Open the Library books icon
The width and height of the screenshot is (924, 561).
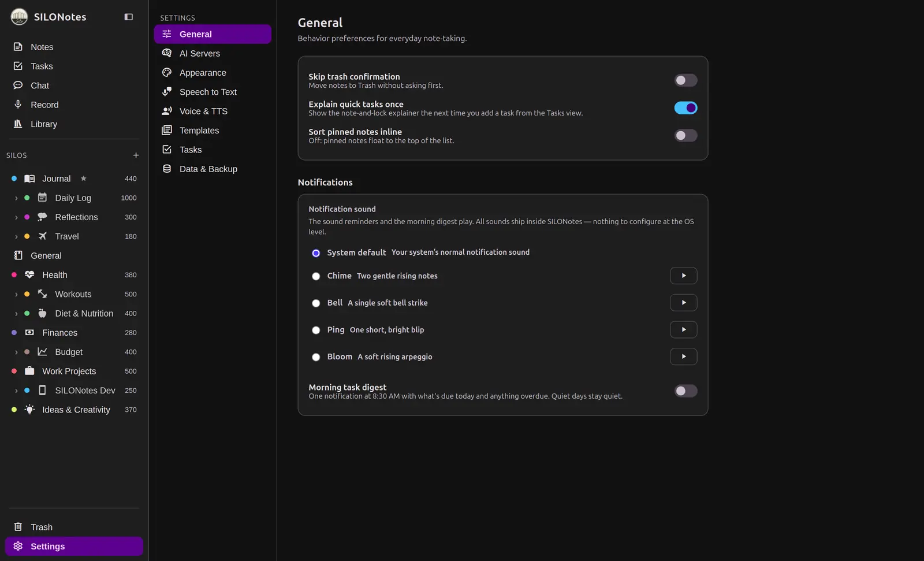click(18, 124)
